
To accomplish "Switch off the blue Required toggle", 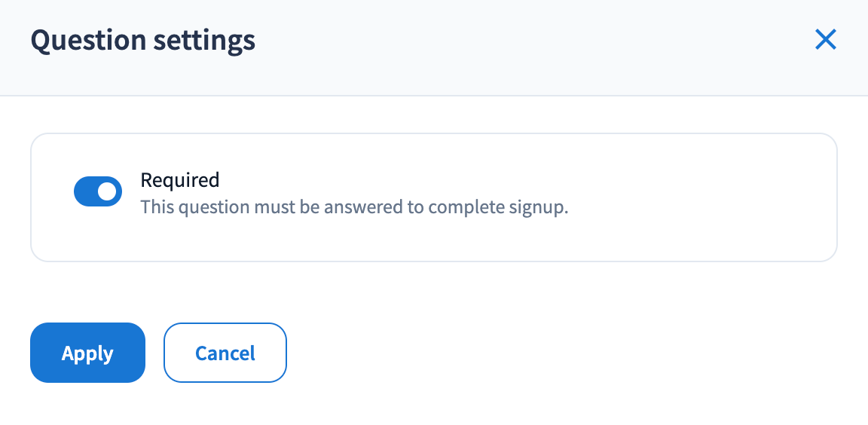I will click(x=98, y=191).
